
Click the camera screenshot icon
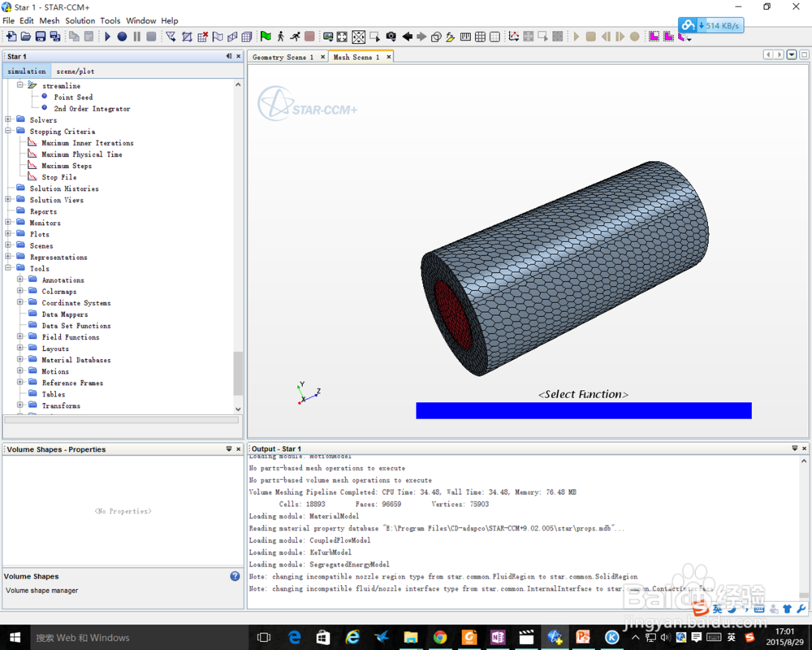coord(391,37)
